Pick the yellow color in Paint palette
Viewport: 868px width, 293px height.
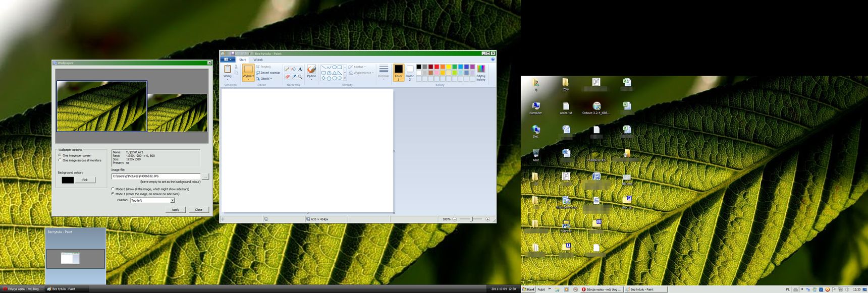(449, 67)
